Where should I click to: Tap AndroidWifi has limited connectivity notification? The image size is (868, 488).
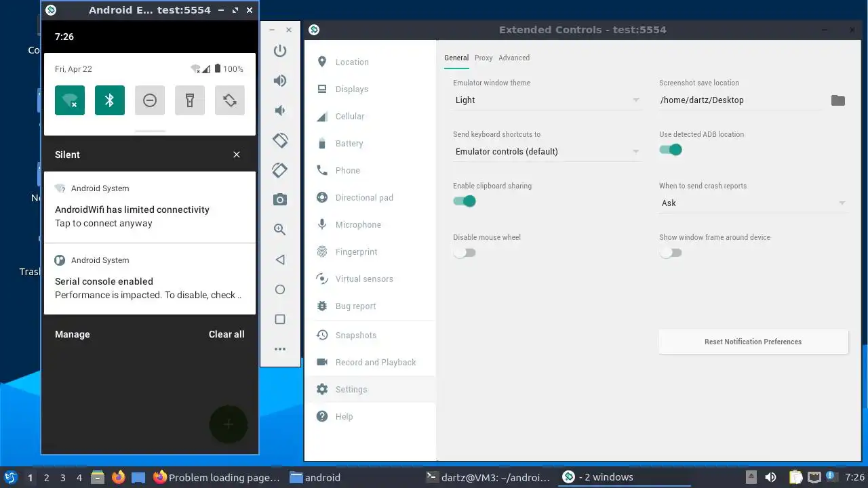(150, 207)
